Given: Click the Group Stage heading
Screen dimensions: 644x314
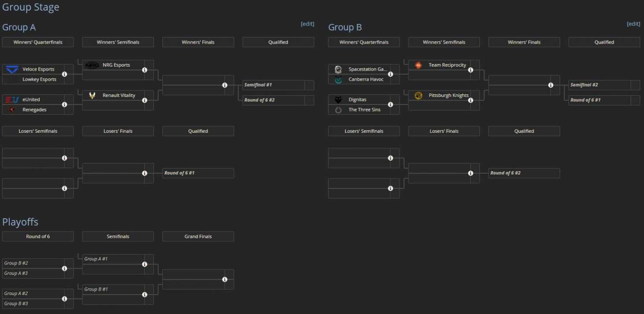Looking at the screenshot, I should (x=30, y=7).
